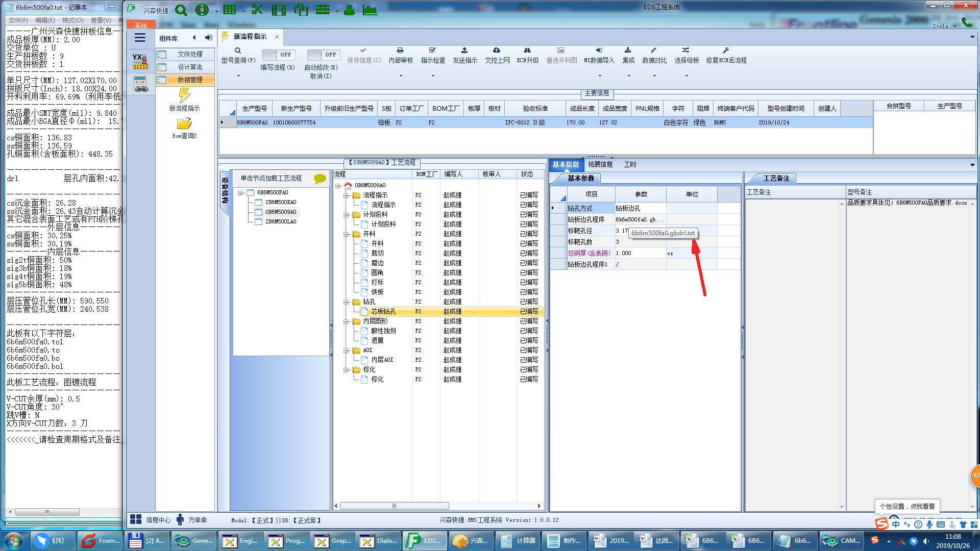Open the 数据对比 dropdown arrow
The height and width of the screenshot is (551, 980).
click(x=654, y=76)
